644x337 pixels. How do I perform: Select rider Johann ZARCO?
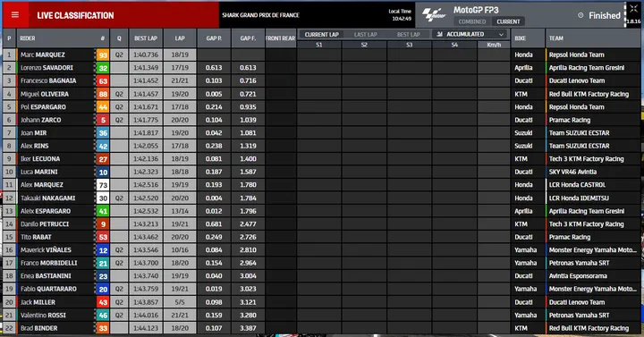(40, 120)
